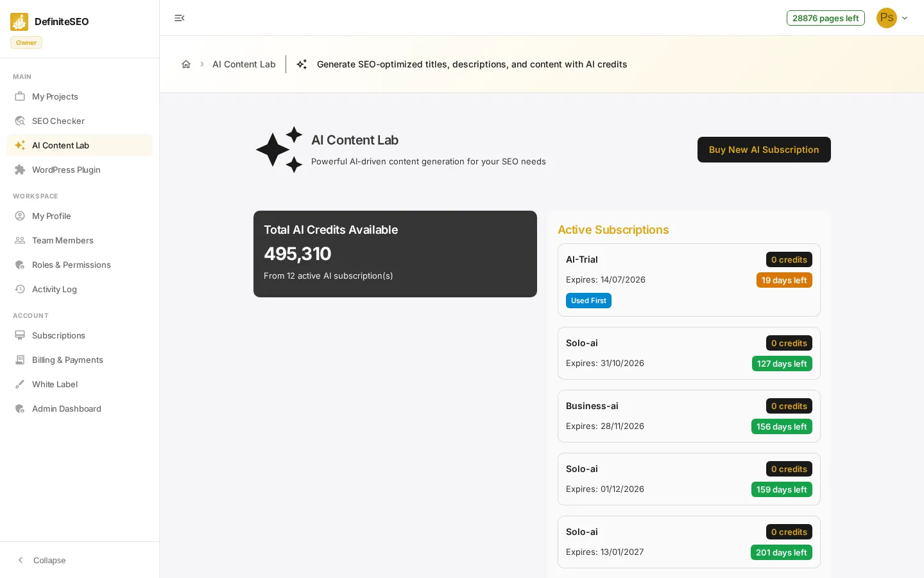The width and height of the screenshot is (924, 578).
Task: Open the AI-Trial subscription card title
Action: (x=582, y=259)
